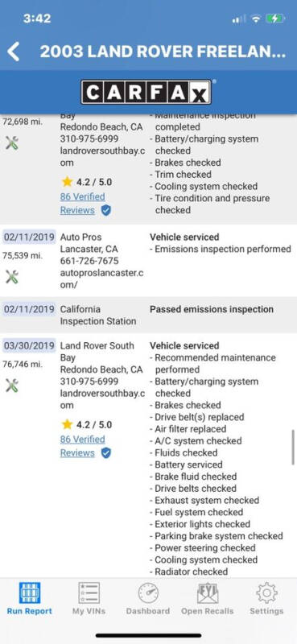Open the Settings gear tab

click(x=266, y=598)
